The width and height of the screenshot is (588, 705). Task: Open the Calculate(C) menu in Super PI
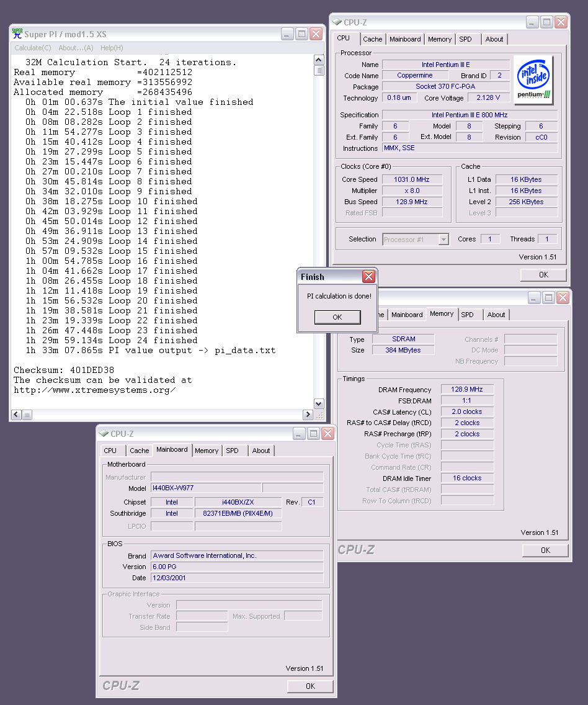pyautogui.click(x=33, y=48)
